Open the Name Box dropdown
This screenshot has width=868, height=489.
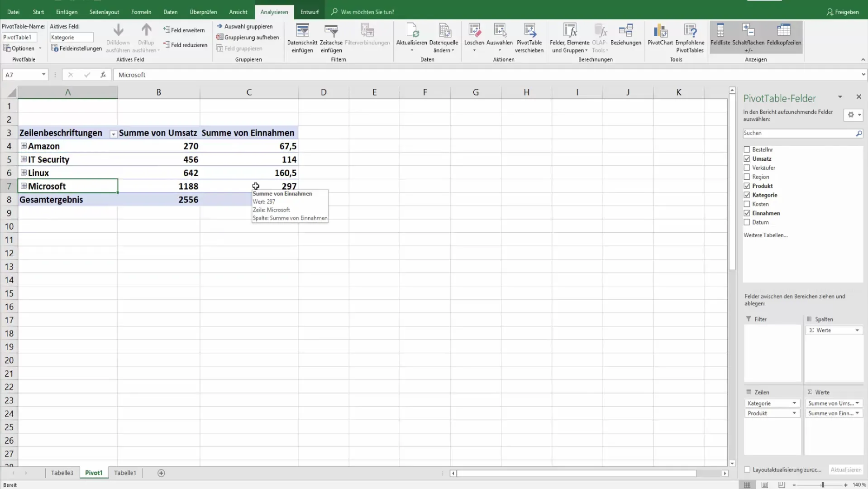(43, 75)
